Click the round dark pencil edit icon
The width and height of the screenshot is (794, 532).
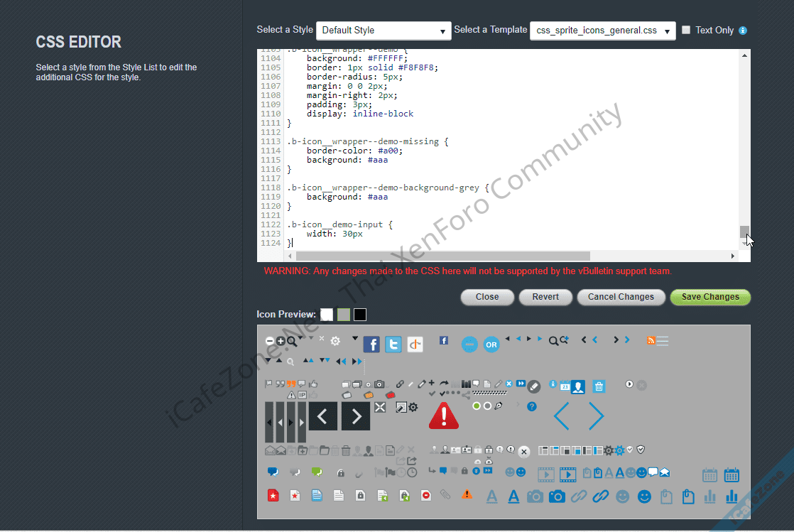pos(534,386)
